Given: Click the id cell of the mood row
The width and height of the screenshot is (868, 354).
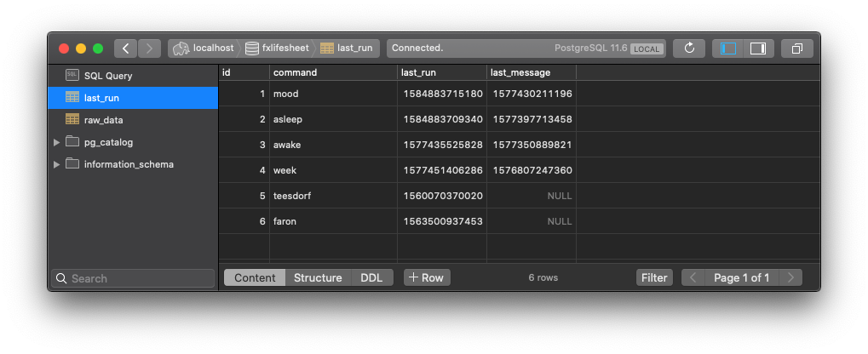Looking at the screenshot, I should [x=244, y=94].
